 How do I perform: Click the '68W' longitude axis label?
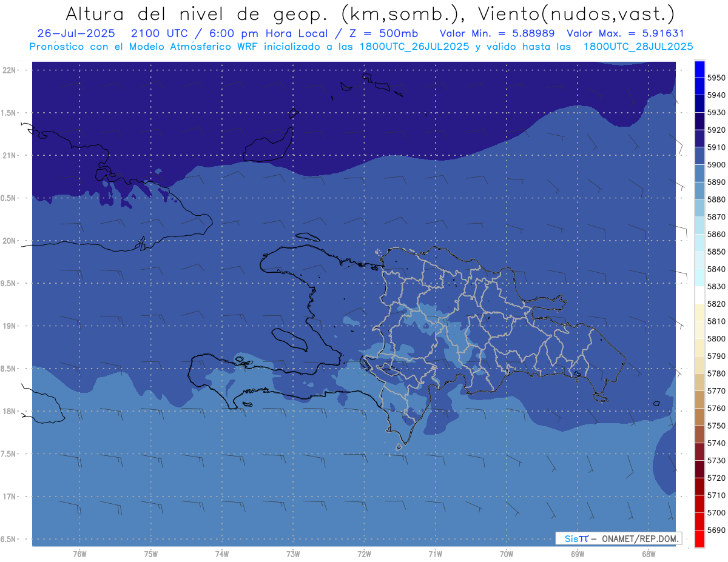click(648, 554)
